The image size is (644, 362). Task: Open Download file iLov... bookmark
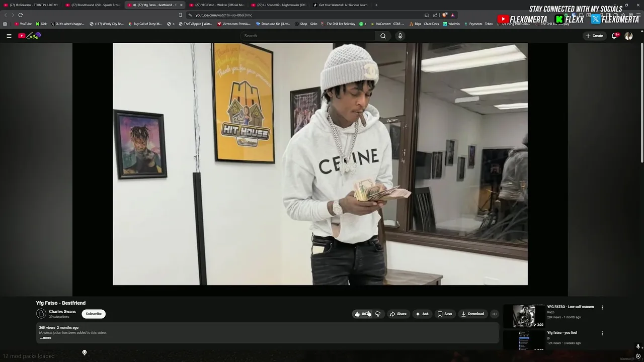point(273,24)
